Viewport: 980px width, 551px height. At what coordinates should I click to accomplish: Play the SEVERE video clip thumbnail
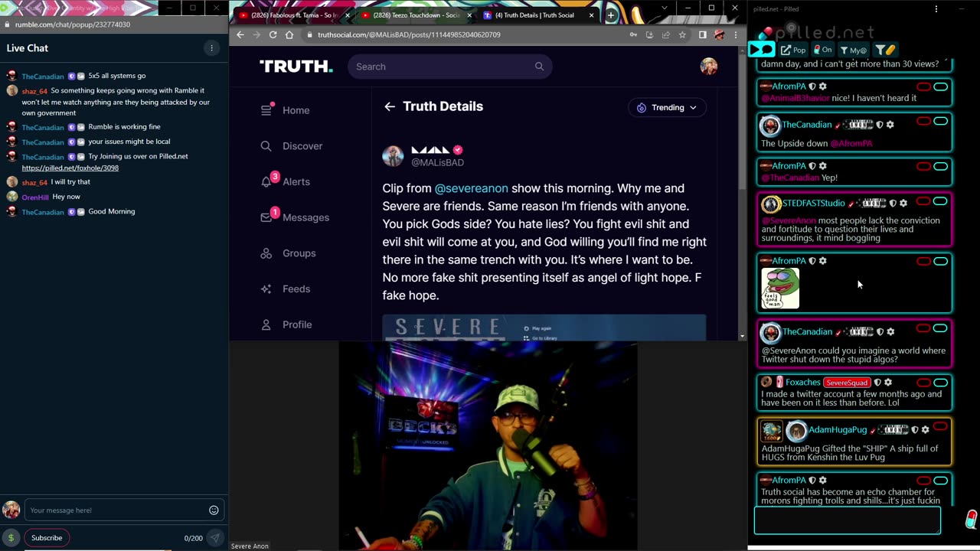click(x=544, y=328)
